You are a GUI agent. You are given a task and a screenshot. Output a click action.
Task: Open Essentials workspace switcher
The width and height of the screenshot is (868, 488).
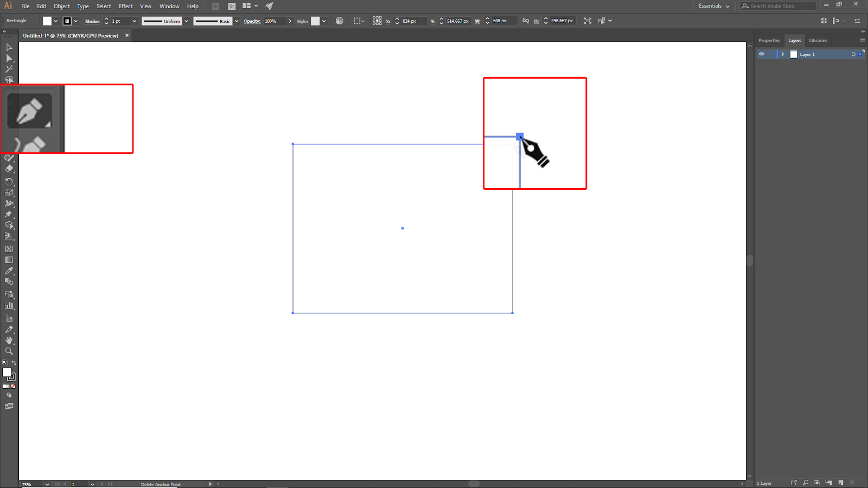pos(714,6)
